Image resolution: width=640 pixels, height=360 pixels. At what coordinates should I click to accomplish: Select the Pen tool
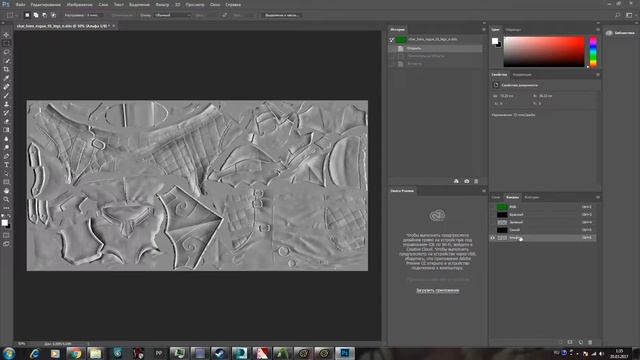[x=6, y=156]
